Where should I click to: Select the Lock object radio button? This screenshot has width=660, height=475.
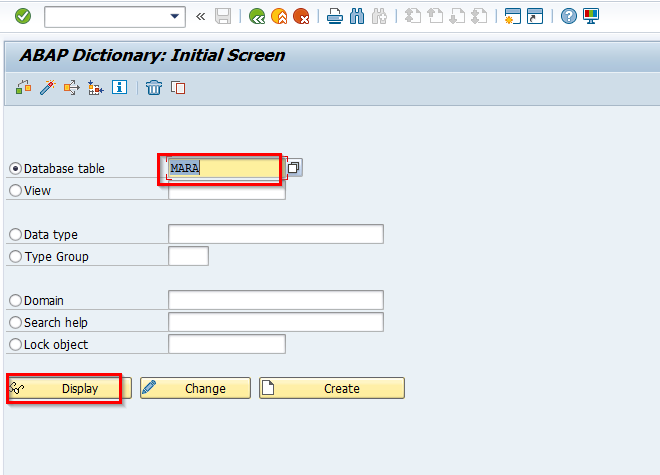coord(15,344)
